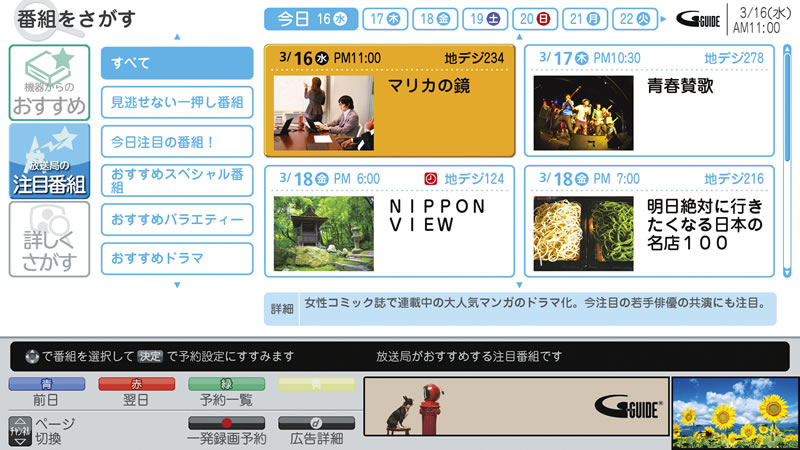Screen dimensions: 800x450
Task: Click the ページ切換 label
Action: pos(55,431)
